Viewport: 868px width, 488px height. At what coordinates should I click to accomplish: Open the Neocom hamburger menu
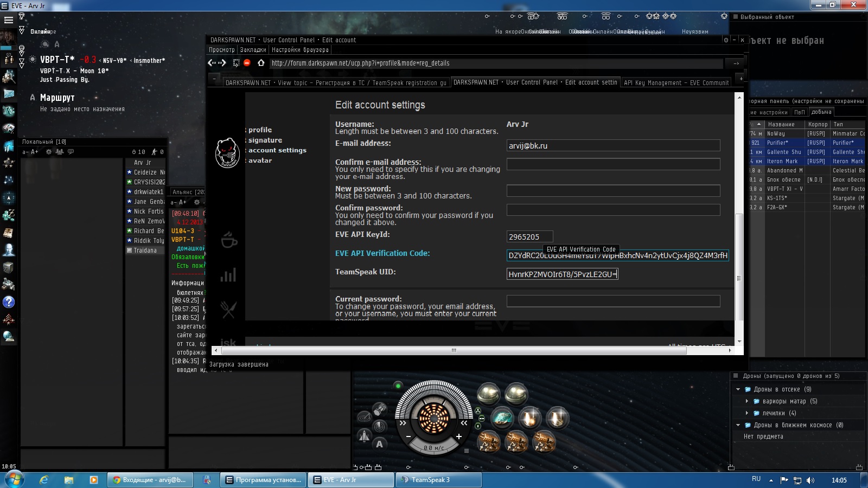coord(8,20)
